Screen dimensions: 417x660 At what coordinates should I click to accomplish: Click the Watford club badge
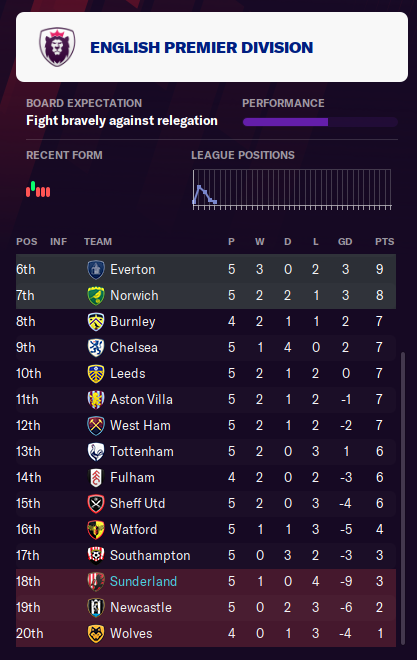(x=96, y=530)
